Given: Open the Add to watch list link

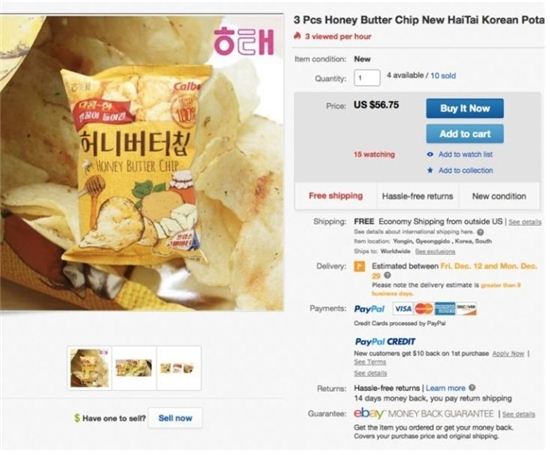Looking at the screenshot, I should point(465,154).
